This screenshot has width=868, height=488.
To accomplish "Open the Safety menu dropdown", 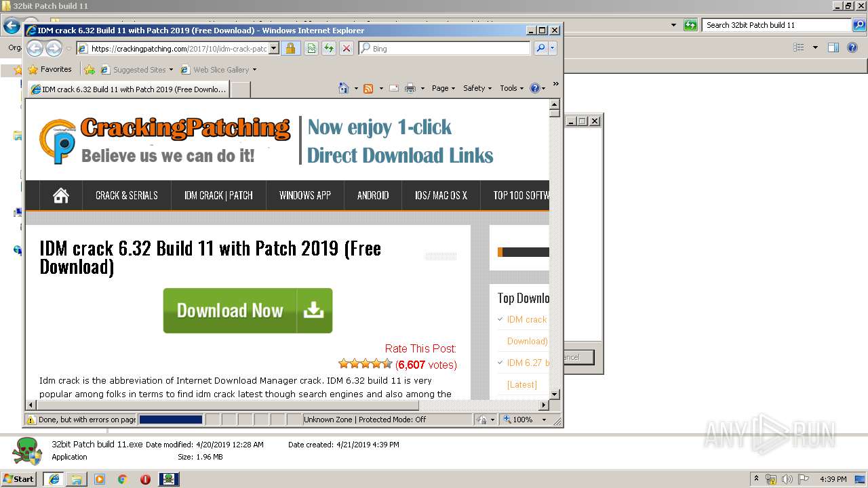I will click(477, 88).
